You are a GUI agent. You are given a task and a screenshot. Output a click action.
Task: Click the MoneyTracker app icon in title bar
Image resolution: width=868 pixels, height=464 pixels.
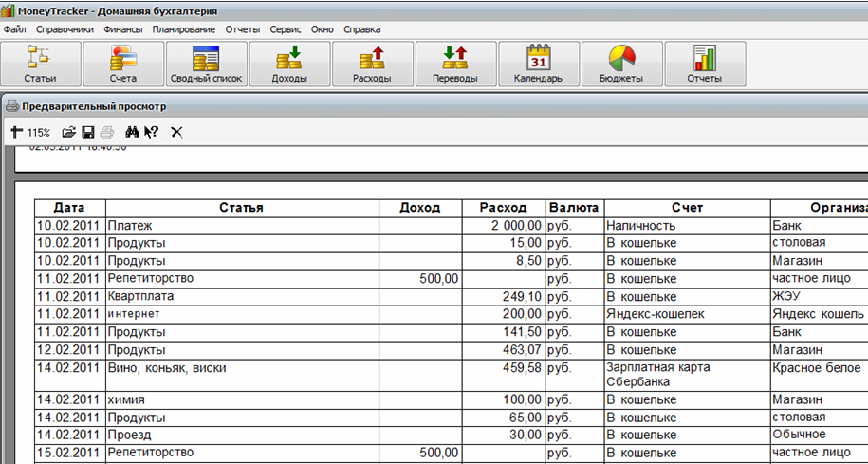pyautogui.click(x=8, y=10)
